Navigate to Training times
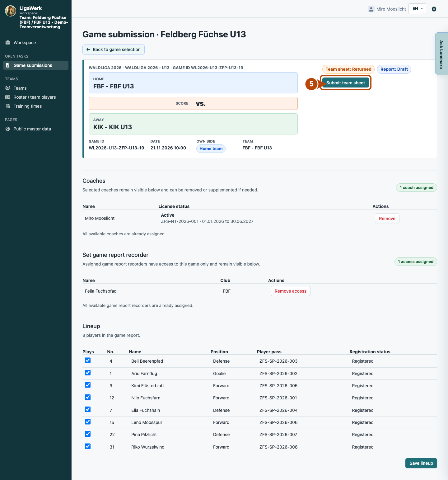This screenshot has height=480, width=448. (x=36, y=106)
